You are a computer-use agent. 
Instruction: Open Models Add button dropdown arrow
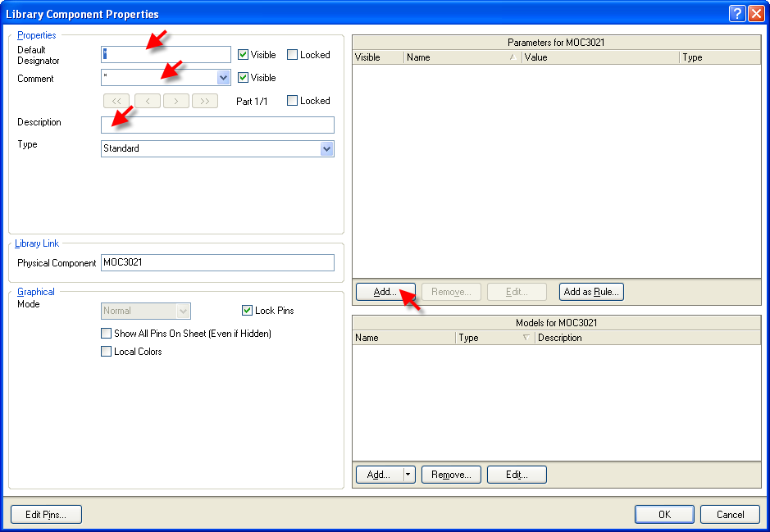(x=409, y=475)
